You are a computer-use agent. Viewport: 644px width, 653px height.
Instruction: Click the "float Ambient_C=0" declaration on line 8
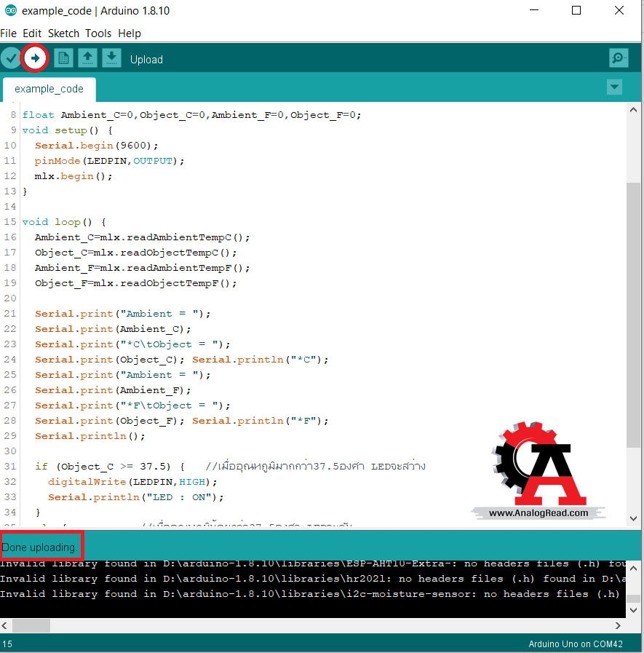coord(80,115)
